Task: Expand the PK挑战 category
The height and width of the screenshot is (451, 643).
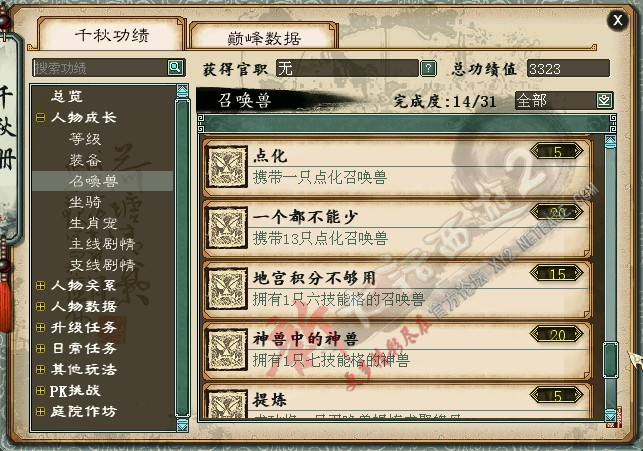Action: [40, 391]
